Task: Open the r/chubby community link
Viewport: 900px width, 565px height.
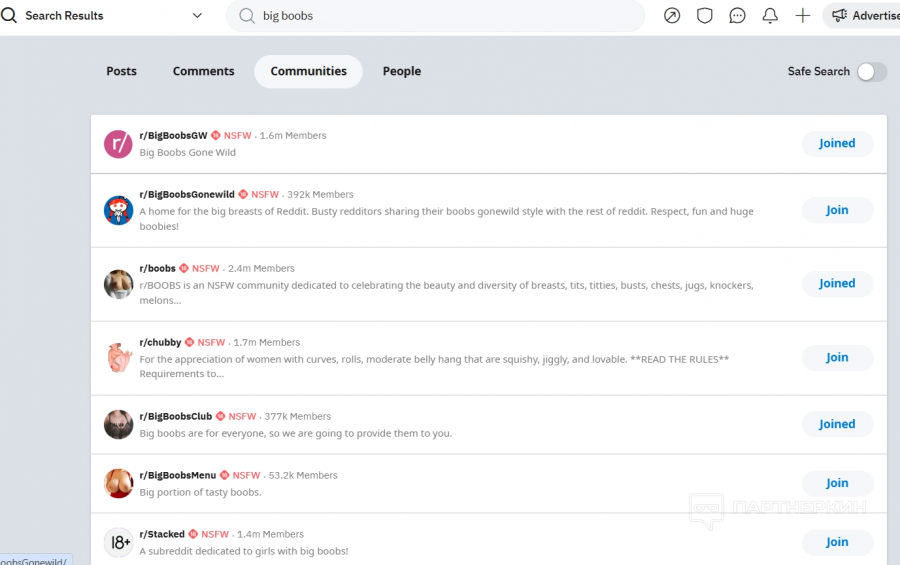Action: tap(160, 342)
